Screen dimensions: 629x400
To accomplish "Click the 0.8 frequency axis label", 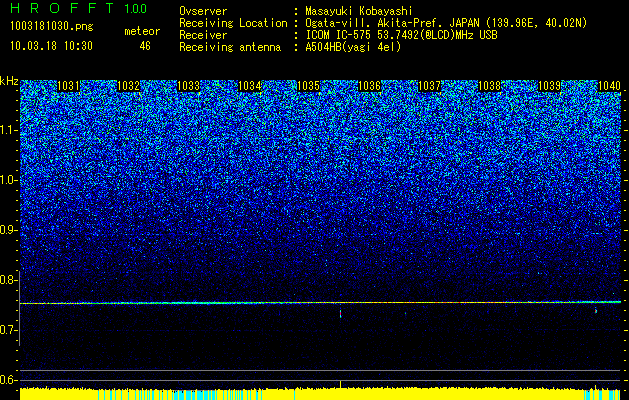I will click(6, 280).
